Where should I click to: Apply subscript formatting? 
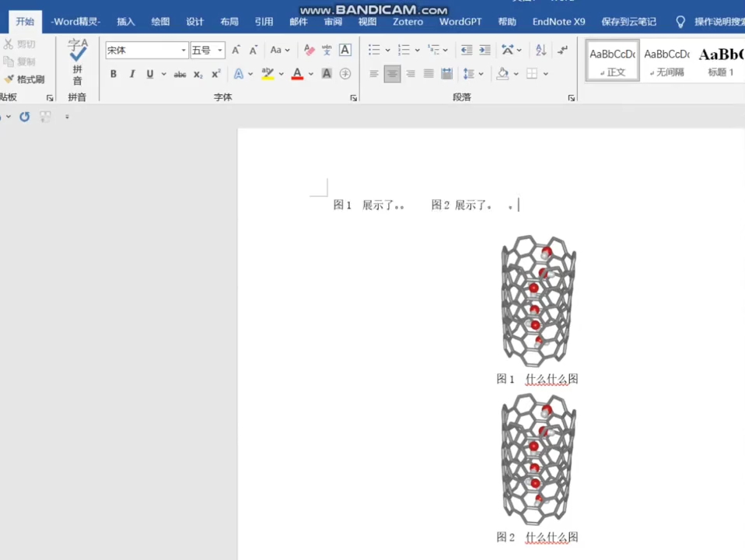pos(198,74)
